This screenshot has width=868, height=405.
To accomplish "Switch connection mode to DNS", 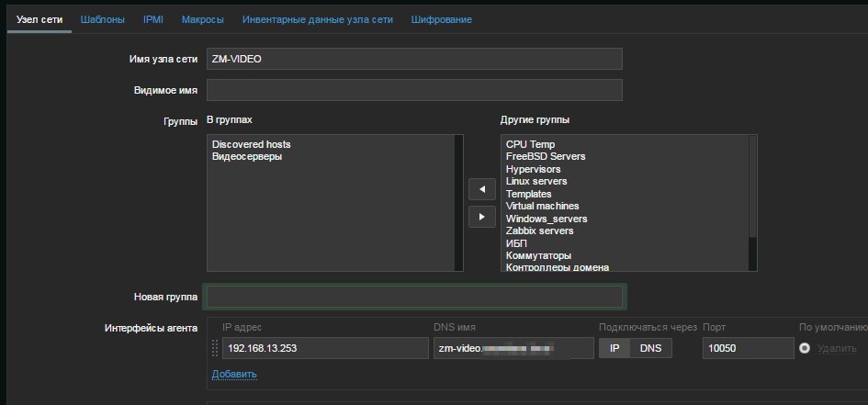I will point(651,349).
